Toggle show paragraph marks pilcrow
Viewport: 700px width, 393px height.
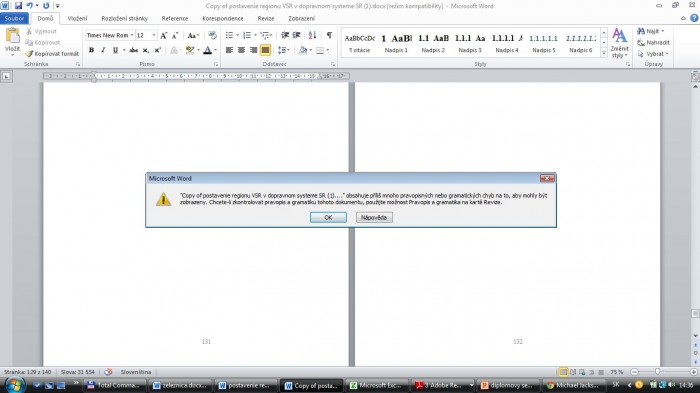coord(329,35)
